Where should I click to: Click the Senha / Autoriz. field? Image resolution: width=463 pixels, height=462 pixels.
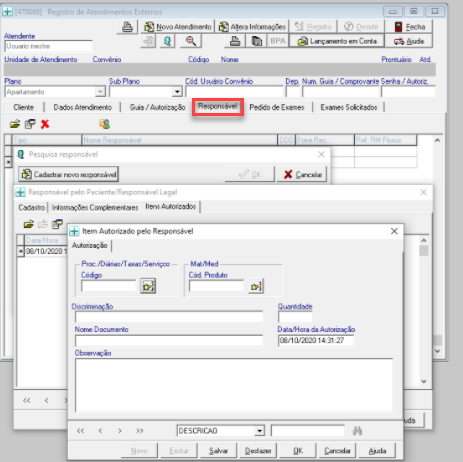(409, 92)
